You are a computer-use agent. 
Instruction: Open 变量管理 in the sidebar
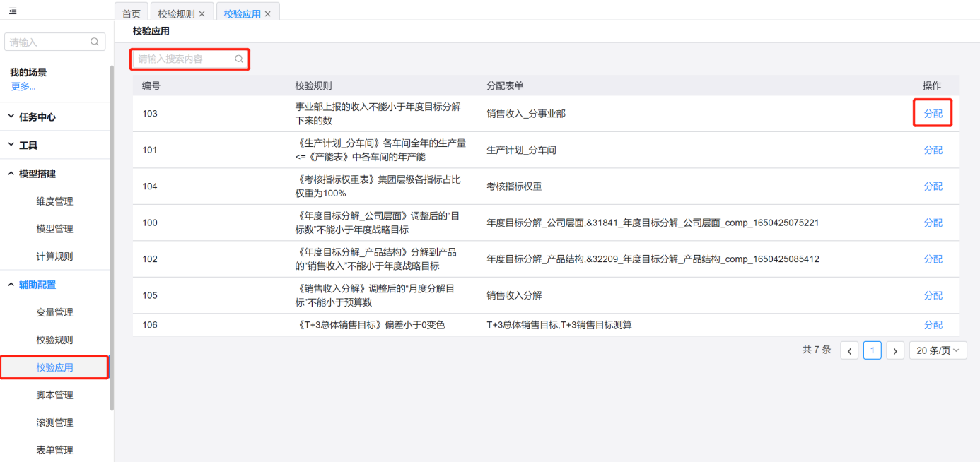(x=54, y=312)
